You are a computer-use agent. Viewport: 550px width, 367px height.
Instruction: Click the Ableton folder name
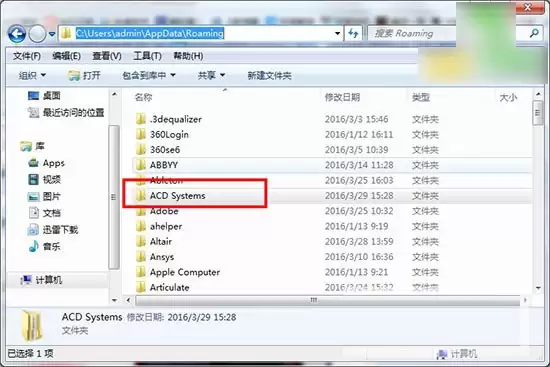click(x=166, y=180)
